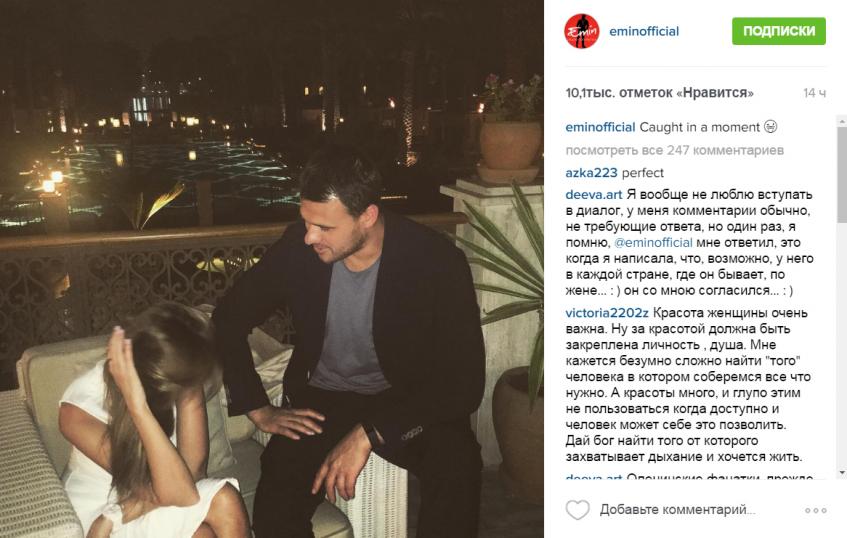Toggle the green Подписки follow button

click(x=778, y=31)
